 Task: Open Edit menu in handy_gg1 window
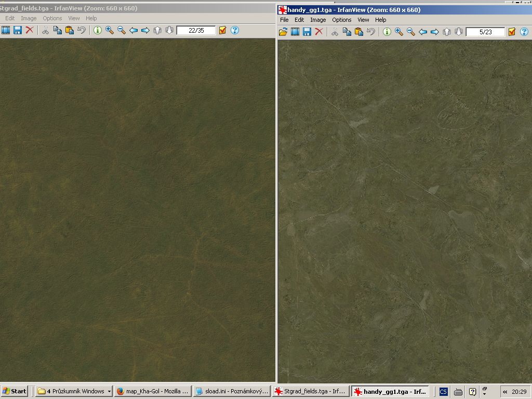[x=299, y=20]
